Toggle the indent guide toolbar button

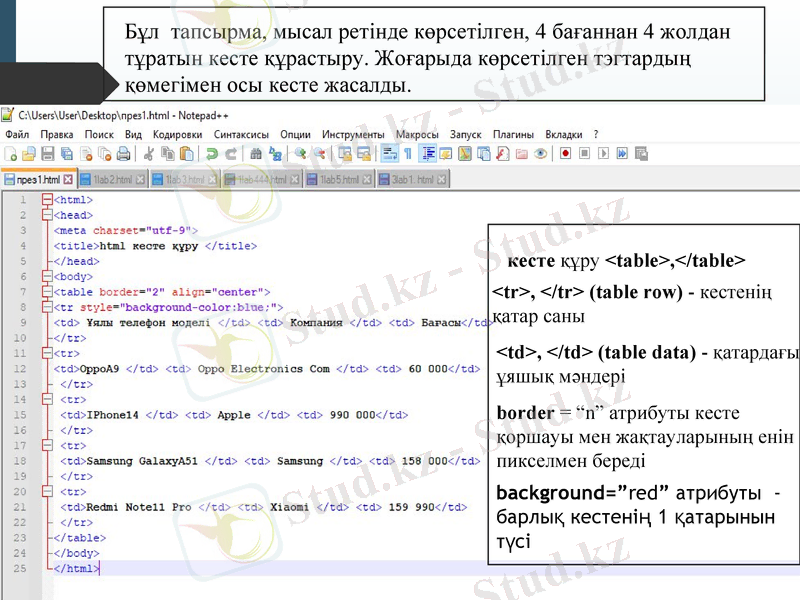428,154
